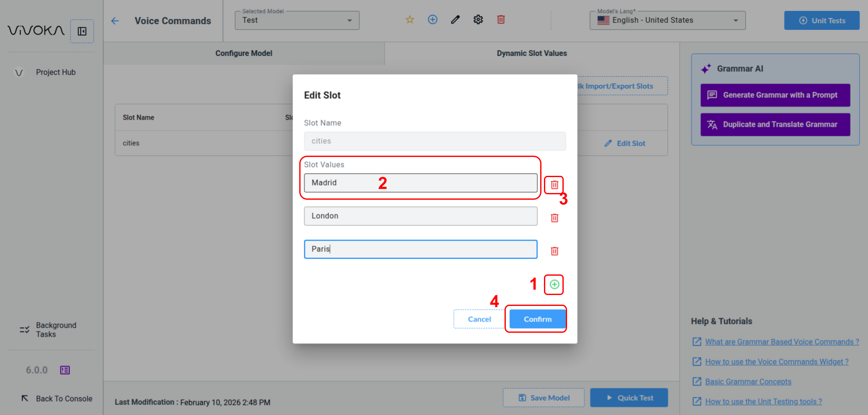868x415 pixels.
Task: Collapse the sidebar panel toggle
Action: (x=82, y=31)
